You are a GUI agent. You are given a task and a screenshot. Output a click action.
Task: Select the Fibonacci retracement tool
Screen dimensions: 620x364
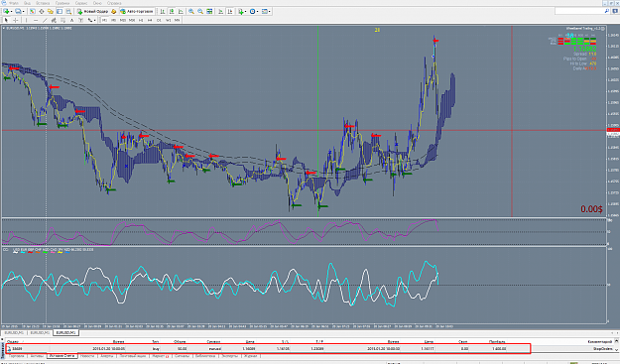tap(62, 20)
